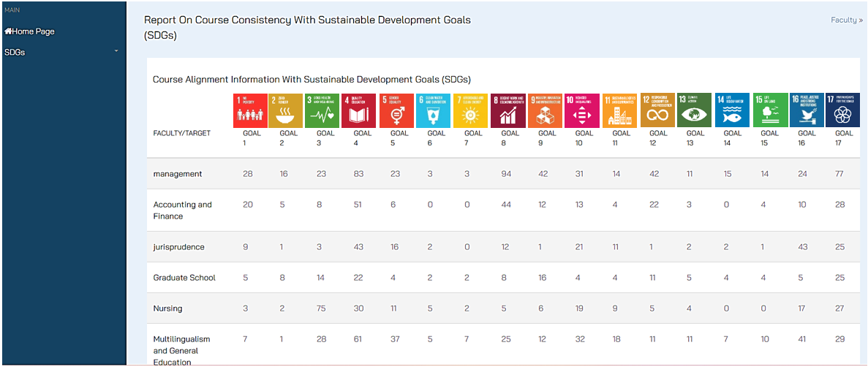Click the SDG 16 Peace and Justice icon

(x=807, y=110)
